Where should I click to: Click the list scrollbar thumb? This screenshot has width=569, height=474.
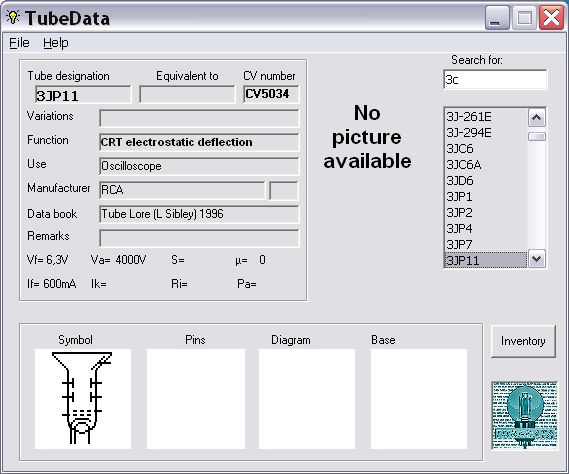click(x=537, y=136)
